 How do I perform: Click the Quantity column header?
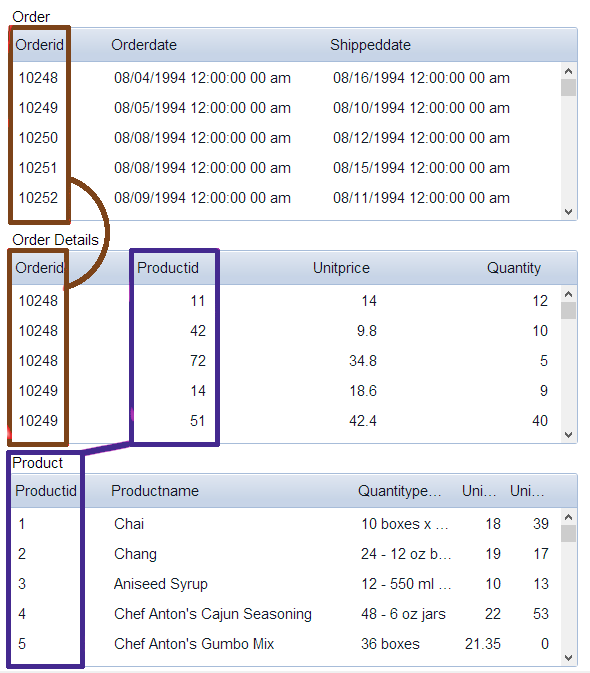(514, 268)
